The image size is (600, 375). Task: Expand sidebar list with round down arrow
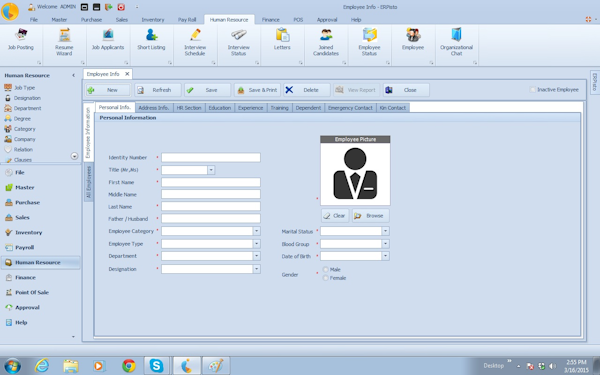coord(74,156)
